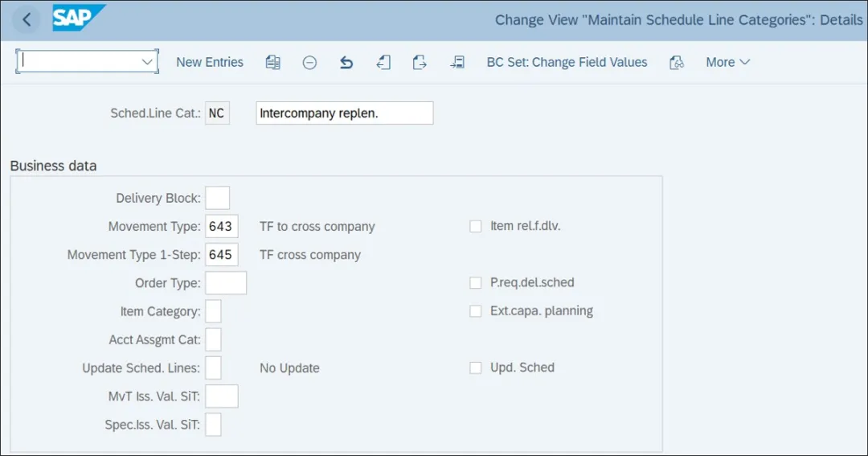Click the Undo Change arrow icon
This screenshot has height=456, width=868.
346,62
